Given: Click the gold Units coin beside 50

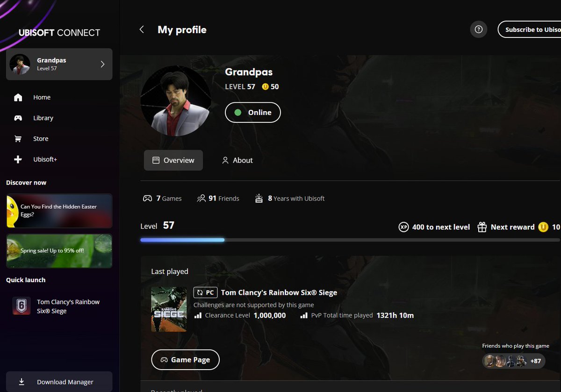Looking at the screenshot, I should tap(266, 86).
